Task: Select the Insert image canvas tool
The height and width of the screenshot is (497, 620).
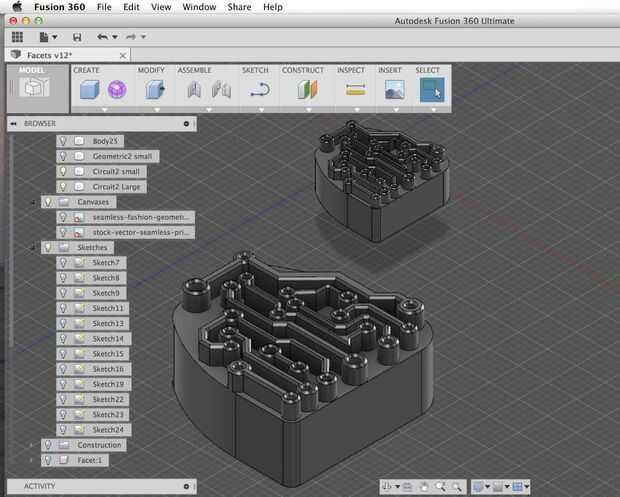Action: (x=395, y=89)
